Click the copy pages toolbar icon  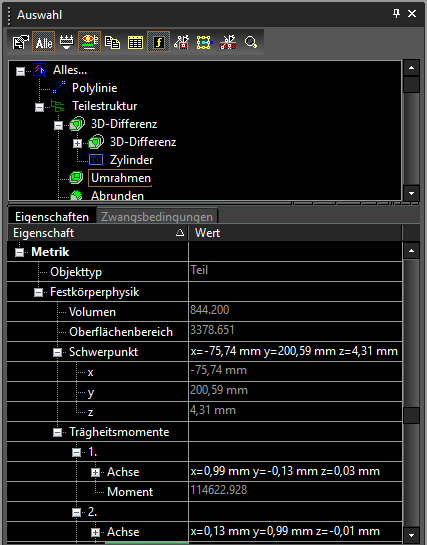[112, 42]
